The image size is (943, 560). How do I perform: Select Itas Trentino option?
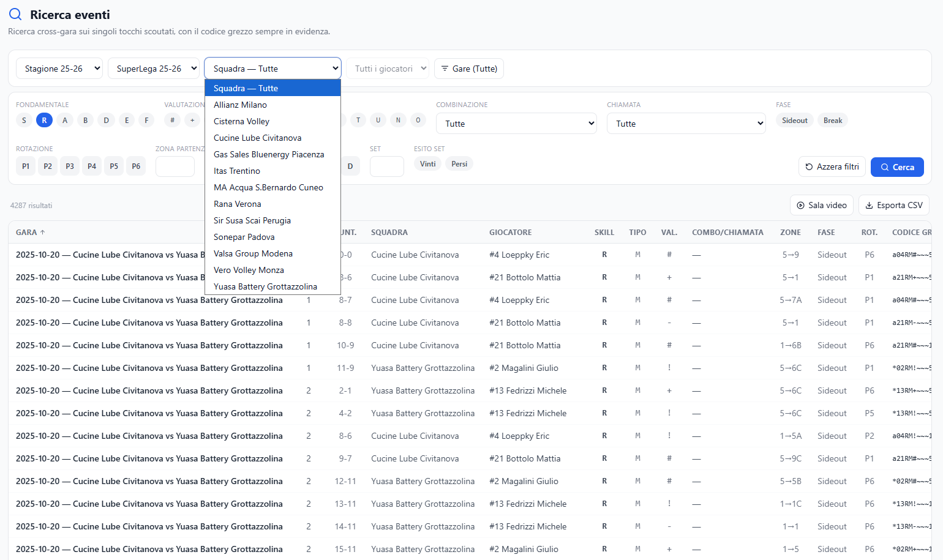click(x=272, y=171)
